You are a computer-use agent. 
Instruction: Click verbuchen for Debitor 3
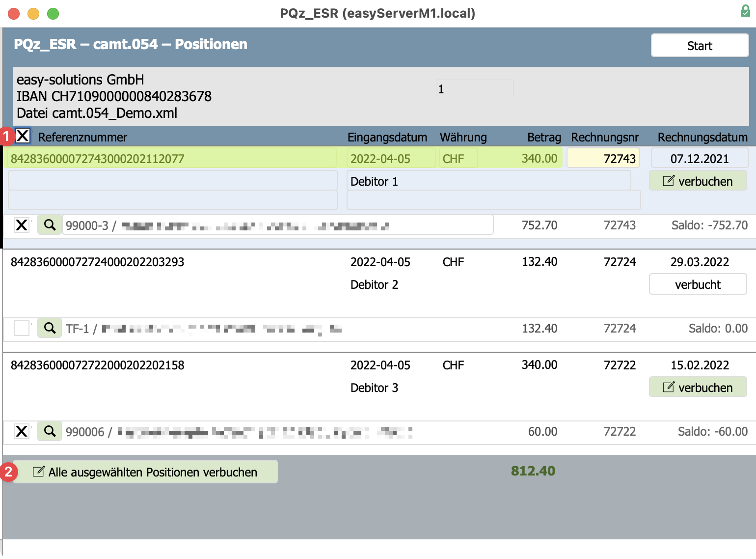tap(698, 388)
